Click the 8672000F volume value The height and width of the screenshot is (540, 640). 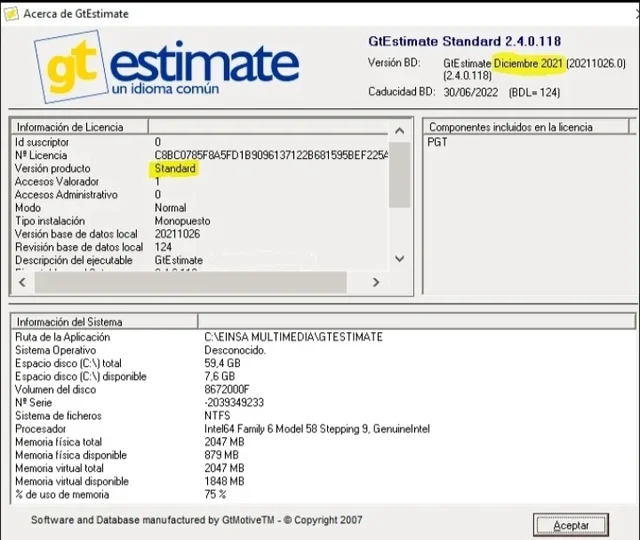click(x=227, y=389)
